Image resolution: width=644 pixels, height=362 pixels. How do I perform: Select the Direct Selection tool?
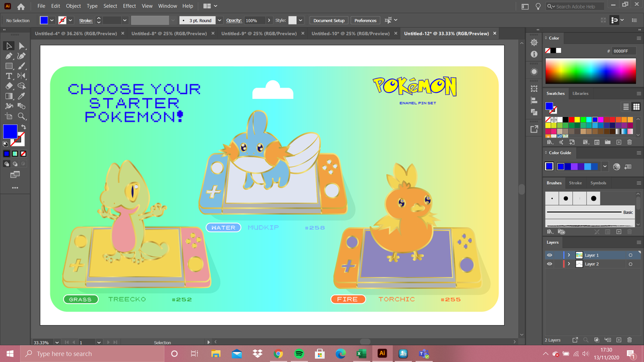point(22,46)
